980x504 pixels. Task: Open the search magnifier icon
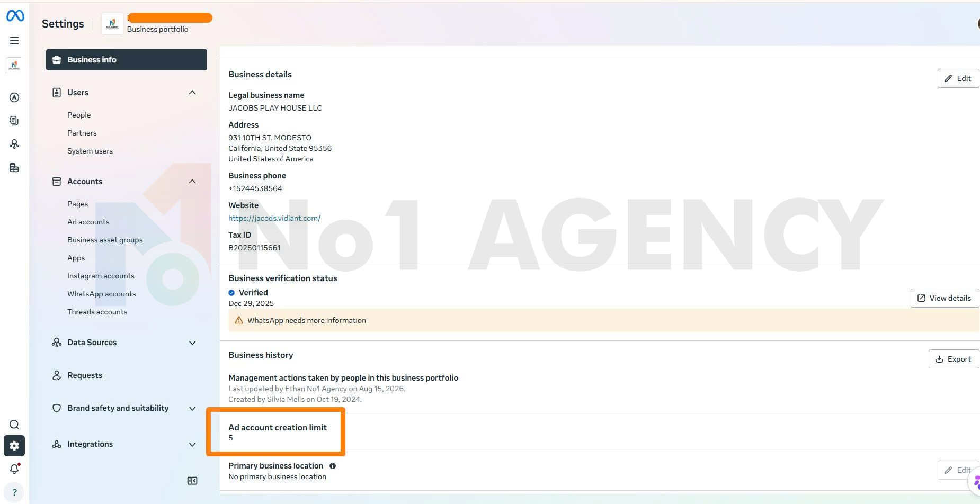click(x=14, y=425)
